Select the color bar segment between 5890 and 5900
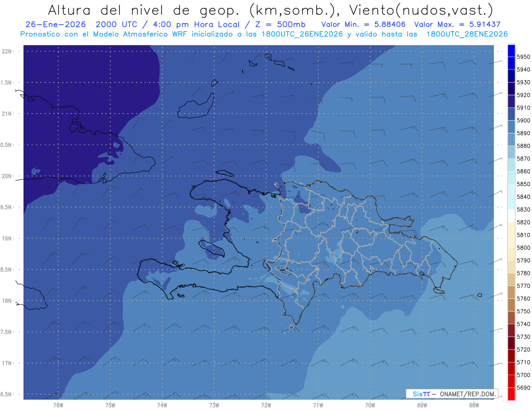Screen dimensions: 532x411 (511, 127)
